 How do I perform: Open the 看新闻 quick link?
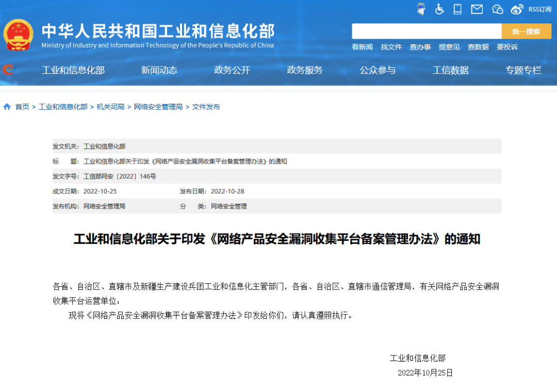pyautogui.click(x=362, y=47)
